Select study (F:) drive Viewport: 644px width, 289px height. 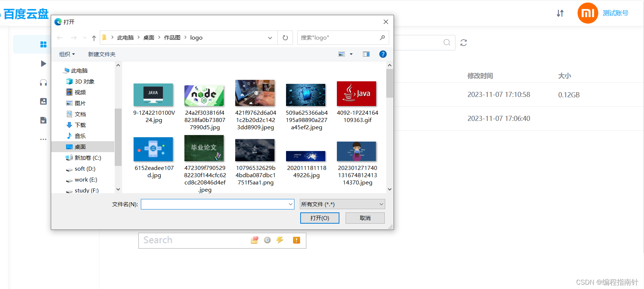click(x=82, y=191)
